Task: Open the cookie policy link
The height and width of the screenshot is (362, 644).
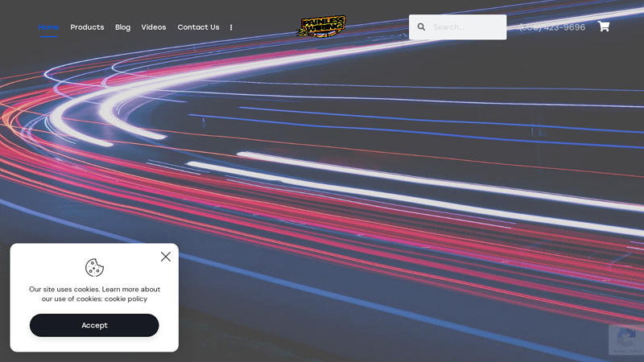Action: [x=126, y=299]
